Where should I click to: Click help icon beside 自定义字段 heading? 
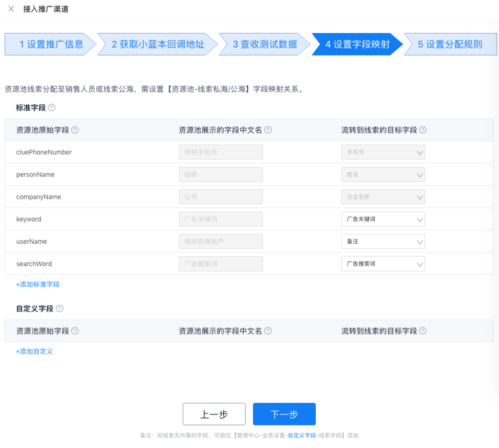pos(59,309)
